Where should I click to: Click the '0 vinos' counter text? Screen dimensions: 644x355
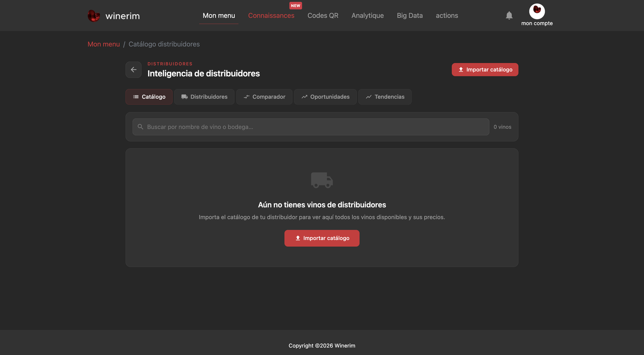pyautogui.click(x=502, y=127)
